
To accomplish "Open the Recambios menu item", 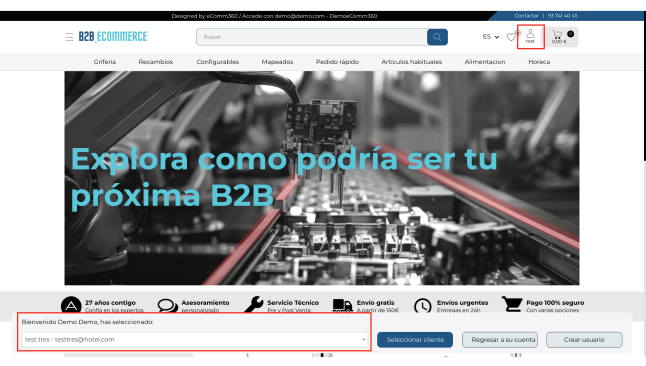I will pos(156,62).
